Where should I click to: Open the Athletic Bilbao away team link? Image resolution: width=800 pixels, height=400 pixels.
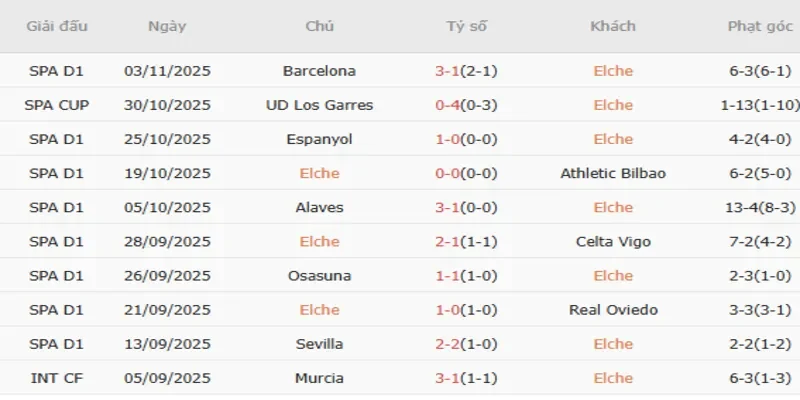click(x=613, y=173)
